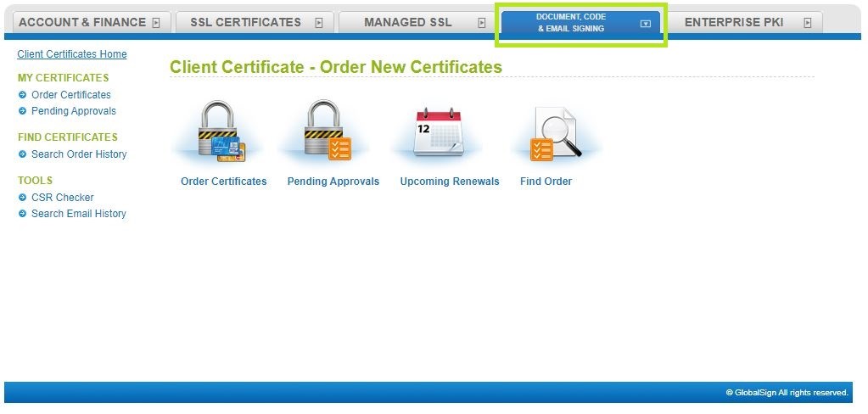Select Document, Code & Email Signing tab

(x=580, y=23)
